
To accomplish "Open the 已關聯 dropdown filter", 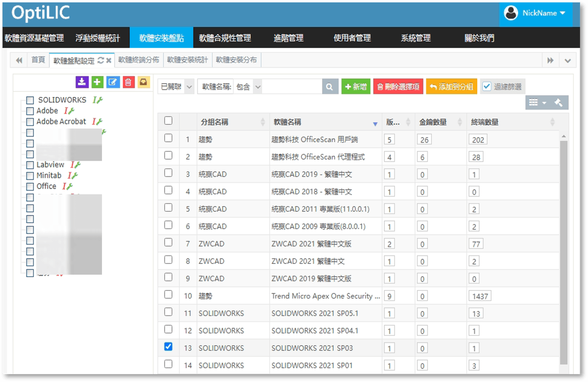I will click(176, 87).
